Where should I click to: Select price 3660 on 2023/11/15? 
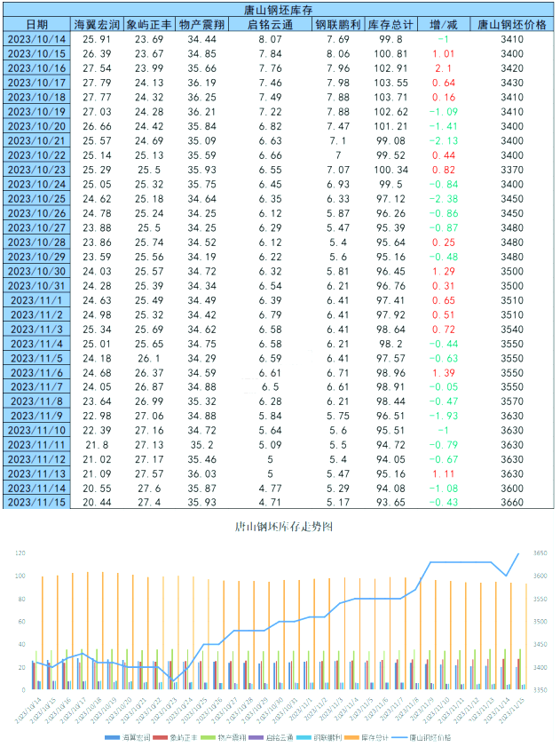tap(512, 502)
